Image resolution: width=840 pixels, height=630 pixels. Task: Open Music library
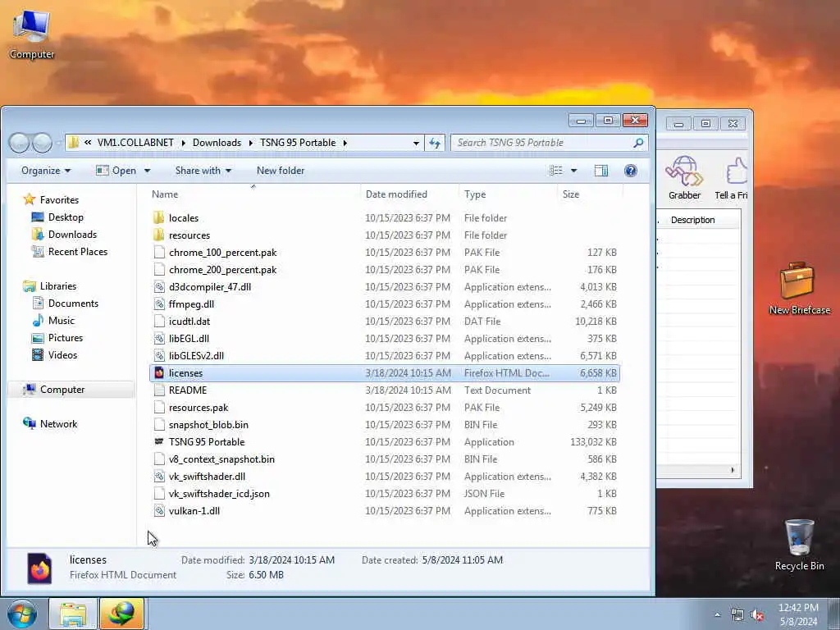[61, 321]
